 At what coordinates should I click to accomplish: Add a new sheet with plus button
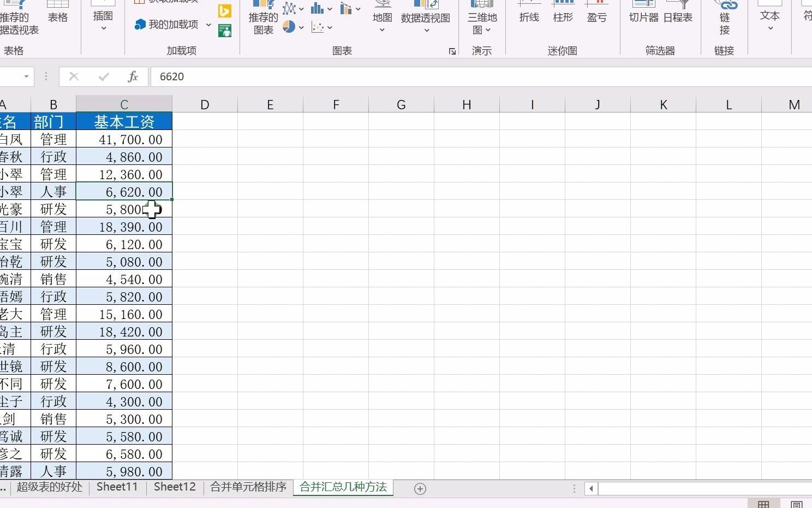(x=420, y=489)
